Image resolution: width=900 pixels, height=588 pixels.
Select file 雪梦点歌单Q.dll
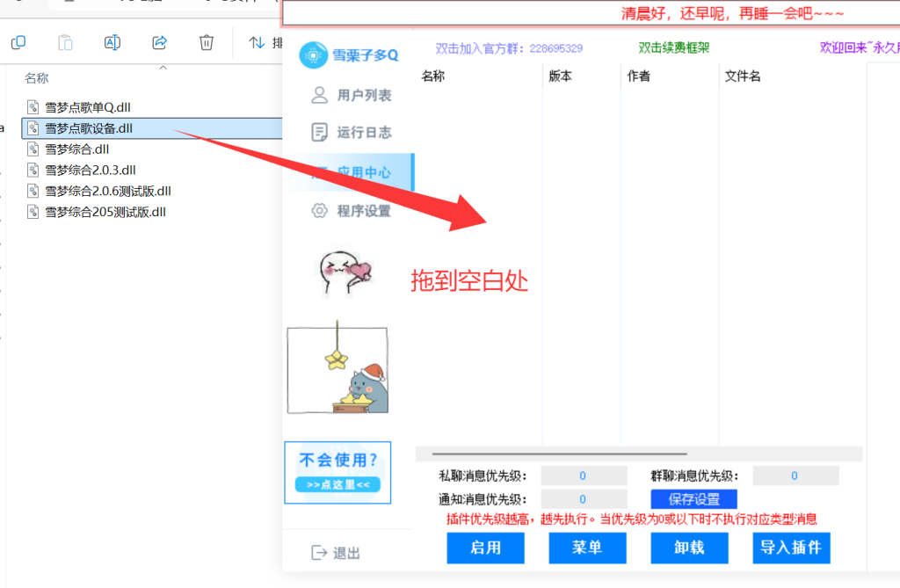coord(88,107)
